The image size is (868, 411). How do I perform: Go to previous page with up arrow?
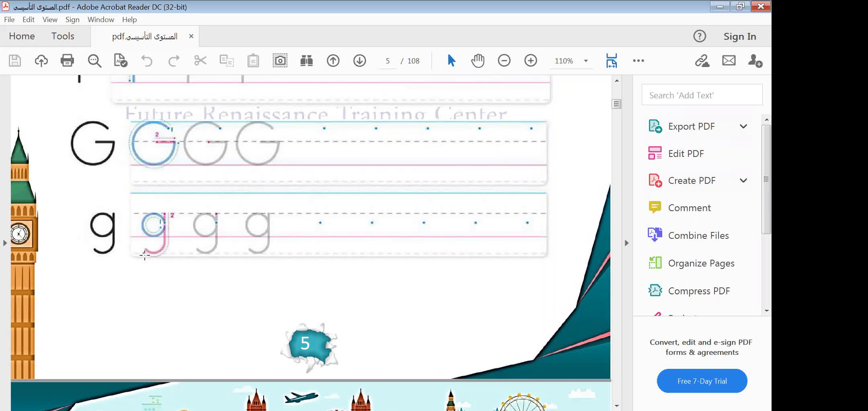[x=333, y=61]
